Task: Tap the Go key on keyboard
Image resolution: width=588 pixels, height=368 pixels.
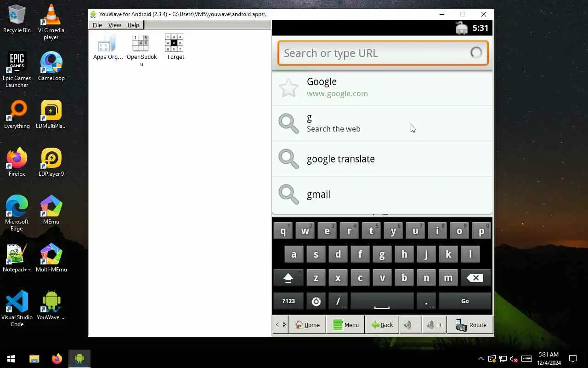Action: tap(465, 301)
